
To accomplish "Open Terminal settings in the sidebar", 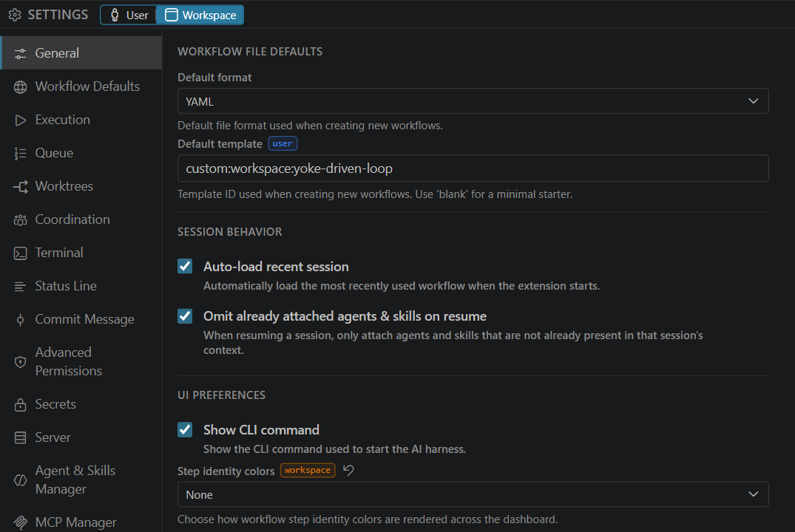I will [81, 253].
